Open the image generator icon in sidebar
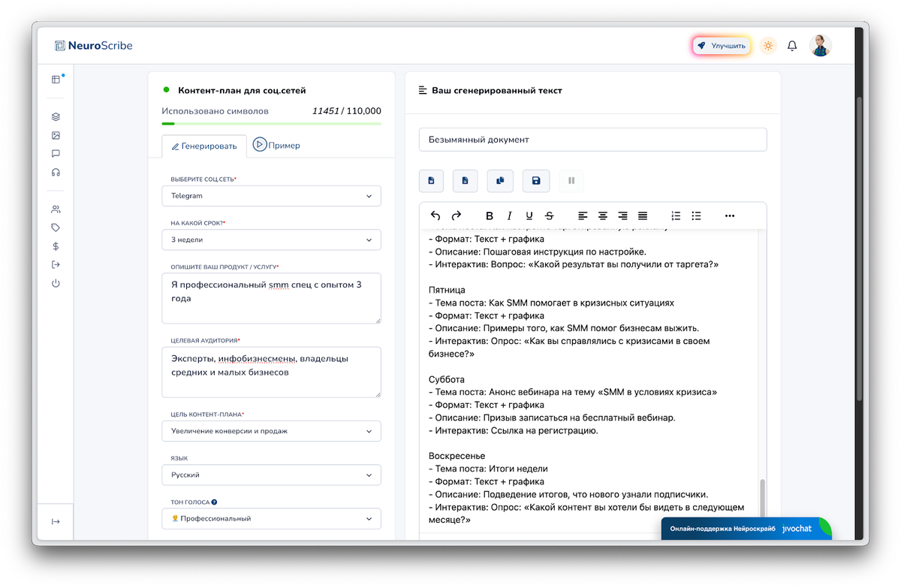This screenshot has height=588, width=901. point(56,136)
